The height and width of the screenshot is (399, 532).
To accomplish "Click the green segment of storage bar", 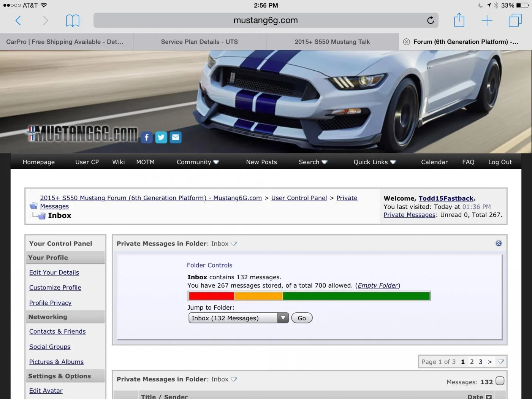I will [356, 296].
